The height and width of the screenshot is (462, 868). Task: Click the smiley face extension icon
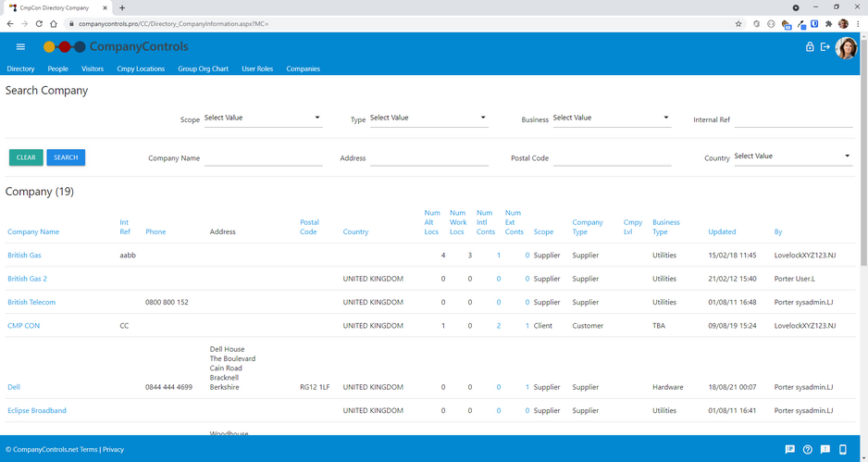coord(771,24)
